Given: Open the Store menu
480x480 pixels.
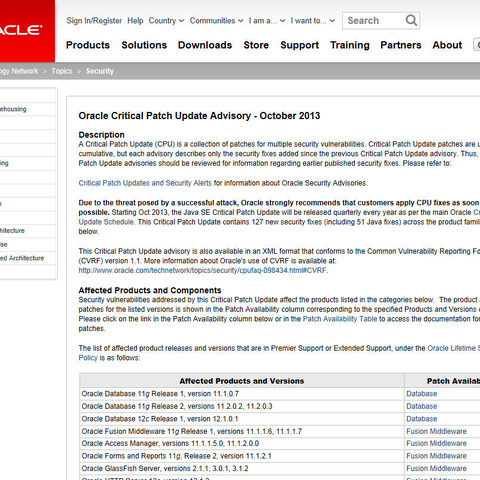Looking at the screenshot, I should pos(256,45).
